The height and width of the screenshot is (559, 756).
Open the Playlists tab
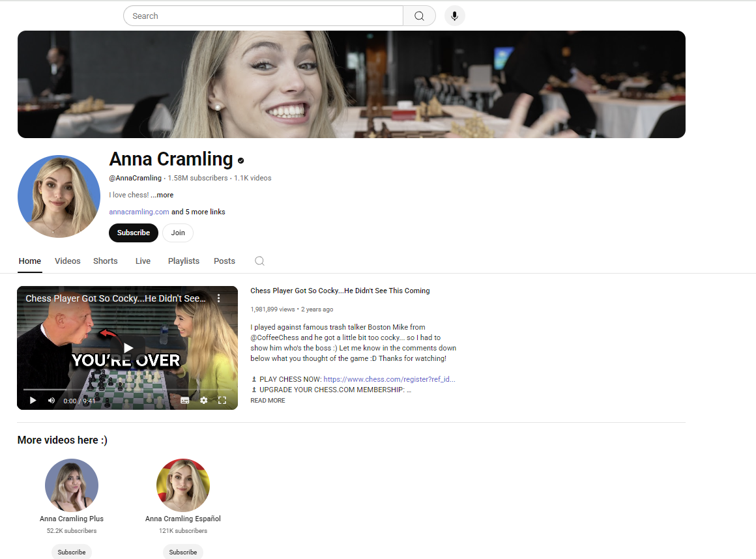183,261
